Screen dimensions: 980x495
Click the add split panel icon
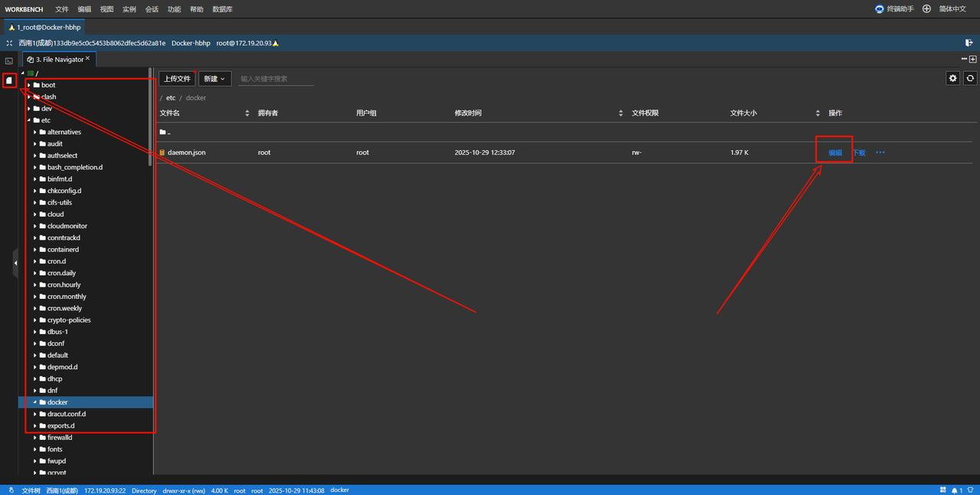point(973,59)
